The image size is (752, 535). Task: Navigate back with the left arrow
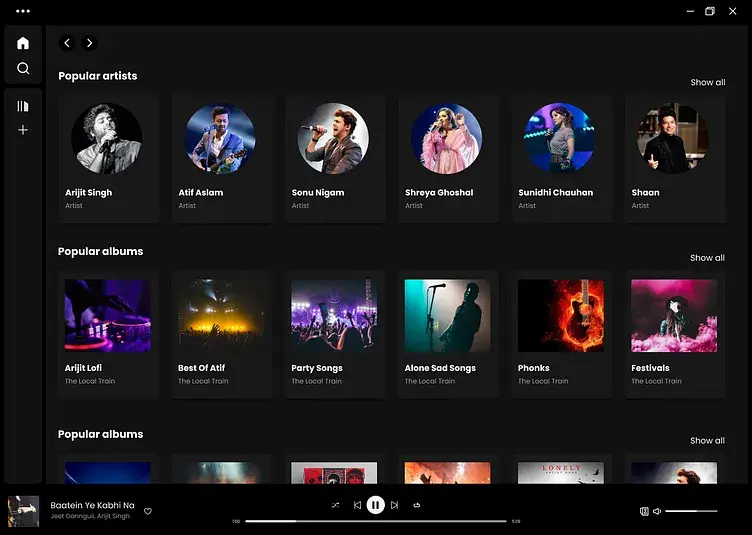tap(67, 43)
